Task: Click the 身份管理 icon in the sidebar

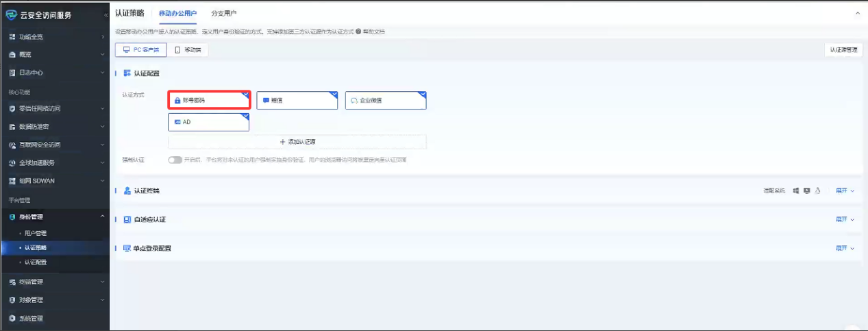Action: (12, 217)
